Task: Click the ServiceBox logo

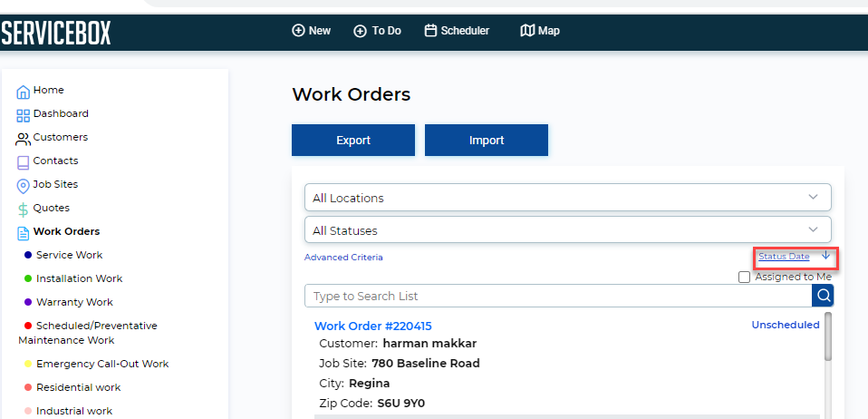Action: pyautogui.click(x=56, y=33)
